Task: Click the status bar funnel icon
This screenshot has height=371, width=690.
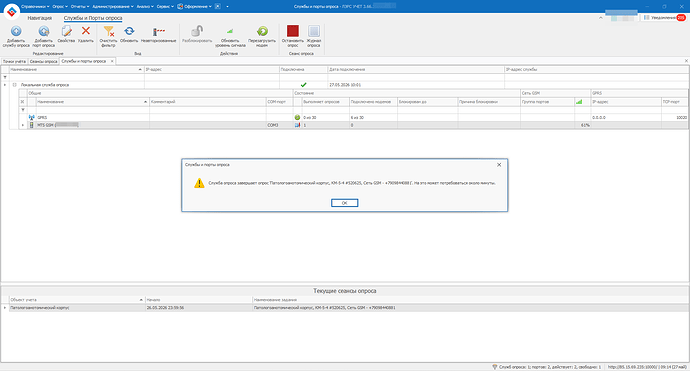Action: click(x=495, y=367)
